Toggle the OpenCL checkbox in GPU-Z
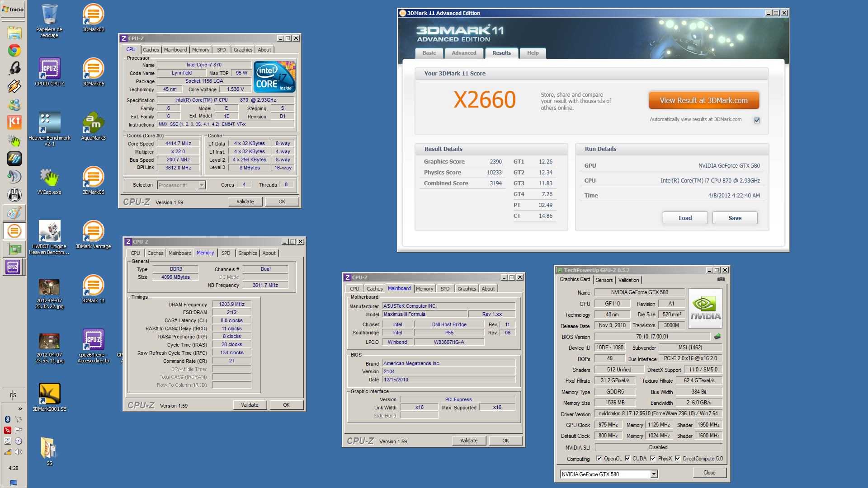The image size is (868, 488). click(599, 458)
